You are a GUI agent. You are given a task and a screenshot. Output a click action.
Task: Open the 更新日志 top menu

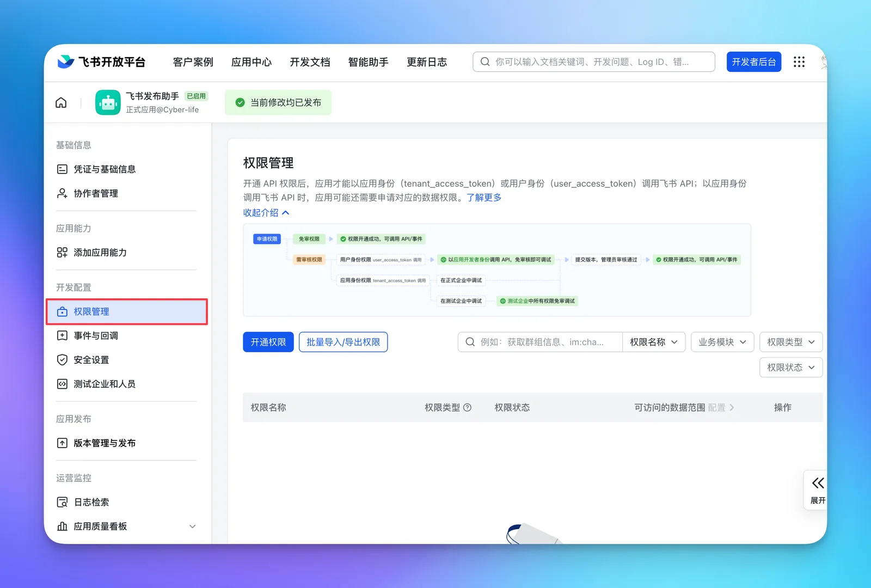coord(427,62)
